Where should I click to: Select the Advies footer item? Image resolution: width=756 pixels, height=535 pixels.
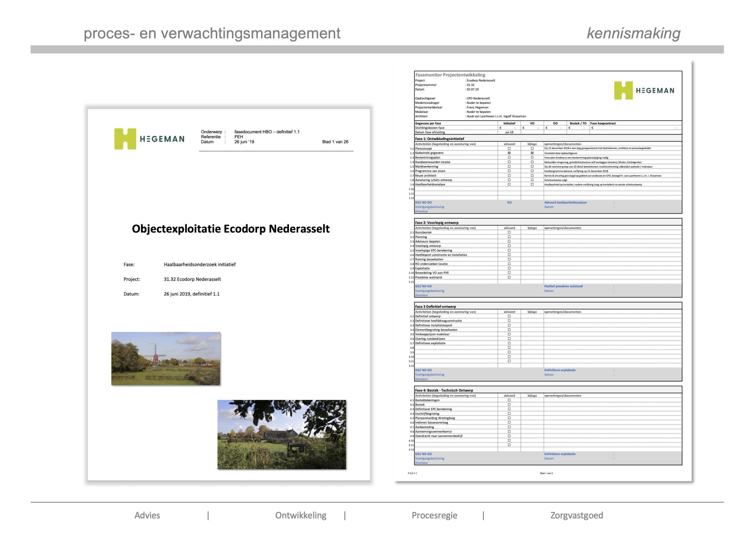(x=147, y=515)
